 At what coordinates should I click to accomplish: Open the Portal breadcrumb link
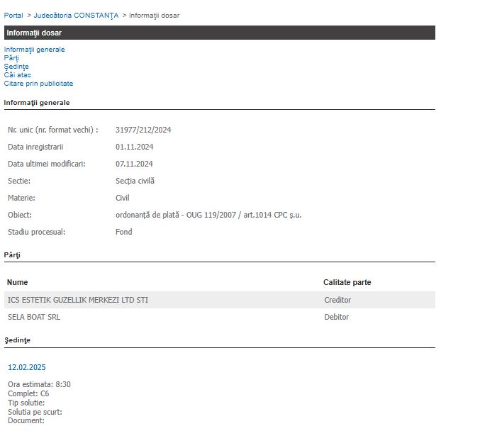click(13, 15)
